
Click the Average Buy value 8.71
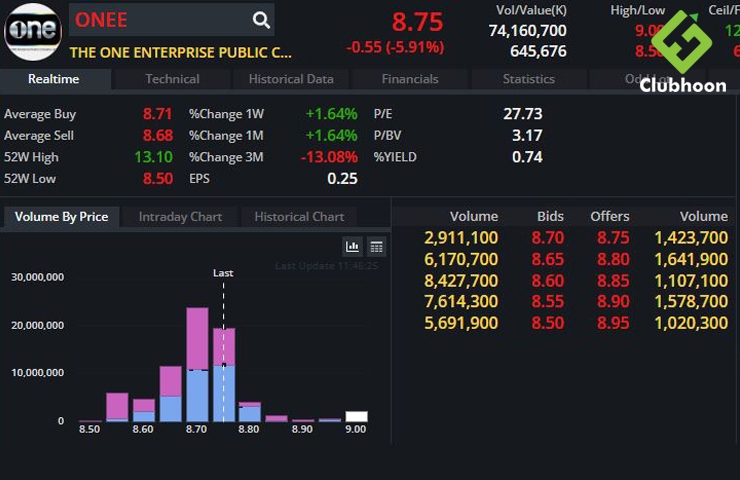pyautogui.click(x=158, y=114)
